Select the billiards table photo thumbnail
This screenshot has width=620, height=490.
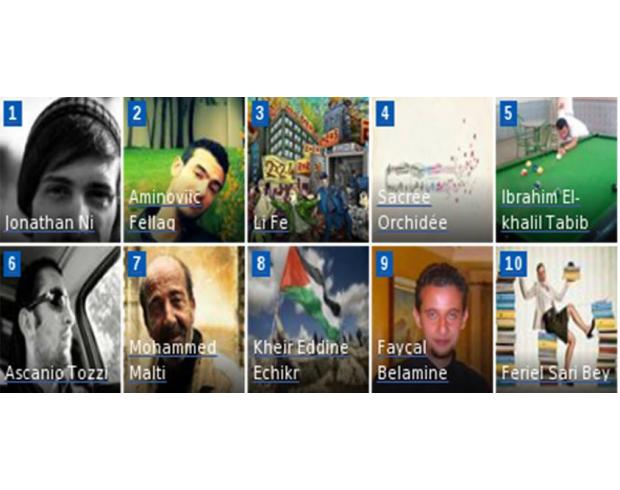click(556, 170)
